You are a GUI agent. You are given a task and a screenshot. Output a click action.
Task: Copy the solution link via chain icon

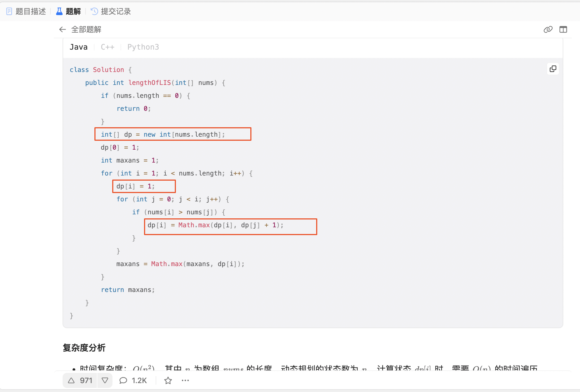click(548, 29)
